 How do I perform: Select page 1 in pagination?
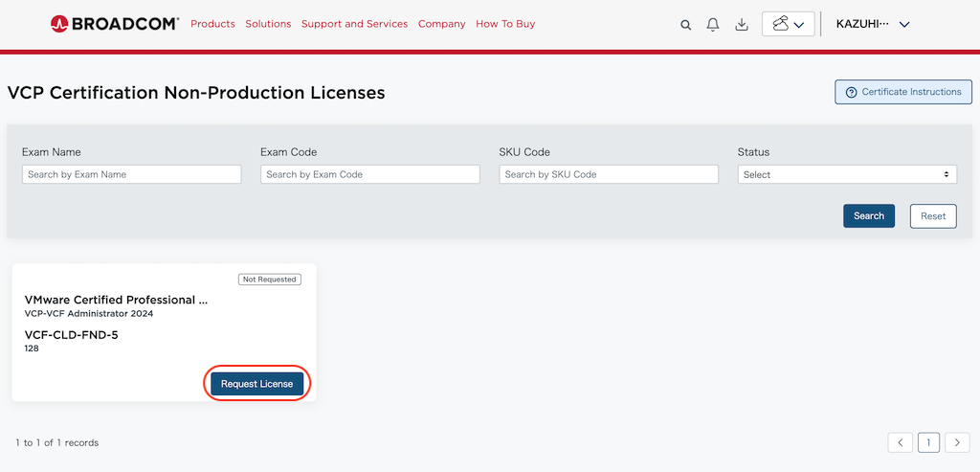click(x=928, y=442)
